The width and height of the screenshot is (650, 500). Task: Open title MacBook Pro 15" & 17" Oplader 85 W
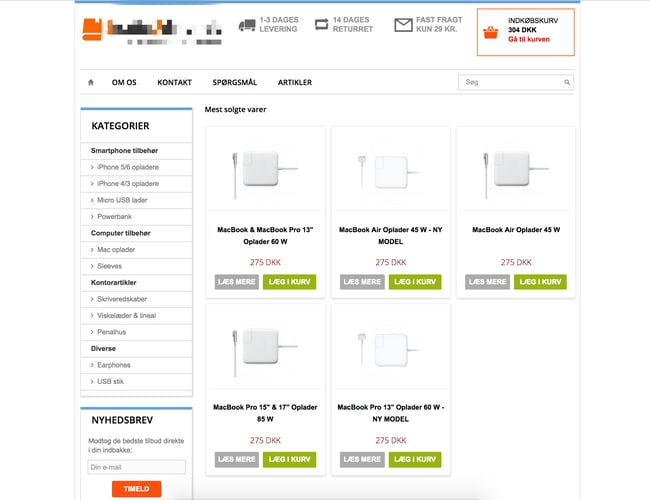pyautogui.click(x=265, y=413)
